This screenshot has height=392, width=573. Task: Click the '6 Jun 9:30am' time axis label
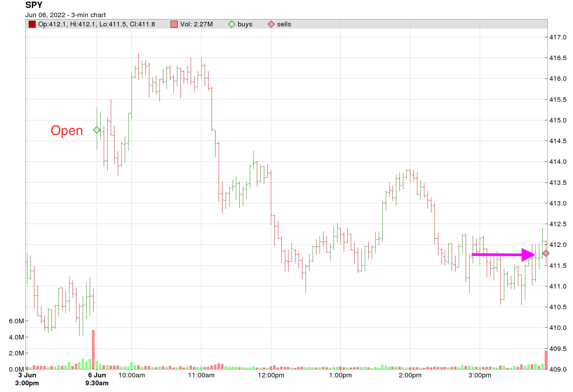[x=97, y=379]
